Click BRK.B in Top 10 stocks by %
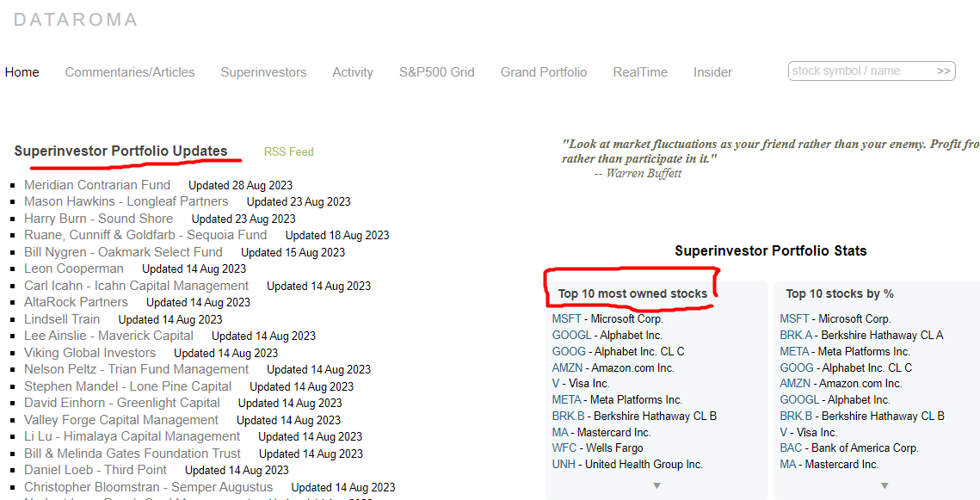The width and height of the screenshot is (980, 500). pos(796,416)
